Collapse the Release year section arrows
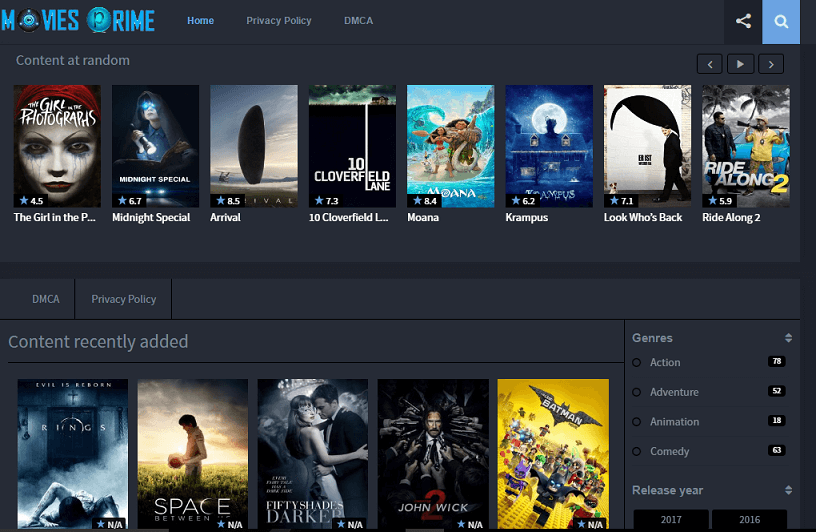The image size is (816, 532). point(788,490)
